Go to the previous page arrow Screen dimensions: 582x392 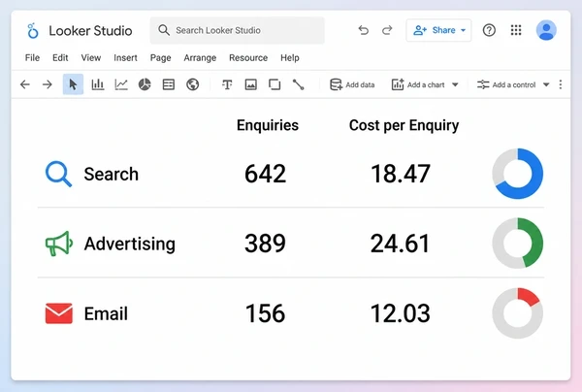25,84
